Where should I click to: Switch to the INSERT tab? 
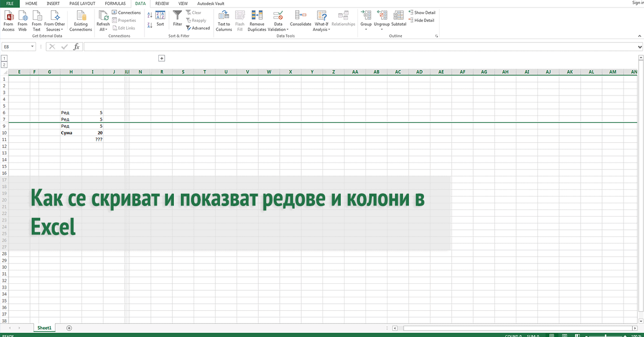click(53, 3)
